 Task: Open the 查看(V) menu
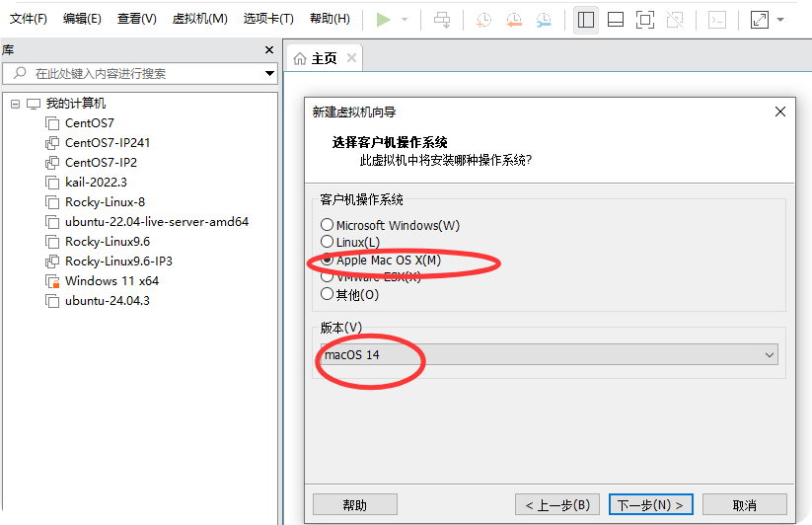pyautogui.click(x=137, y=19)
